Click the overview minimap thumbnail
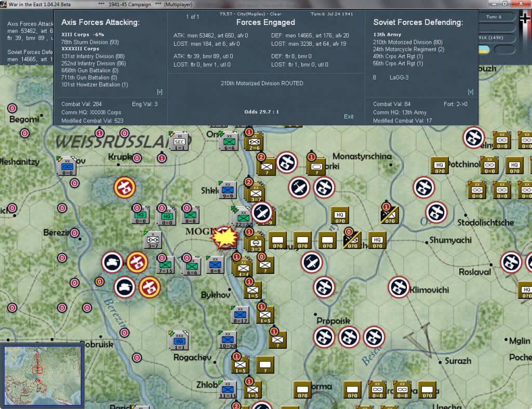This screenshot has width=532, height=409. click(x=43, y=376)
